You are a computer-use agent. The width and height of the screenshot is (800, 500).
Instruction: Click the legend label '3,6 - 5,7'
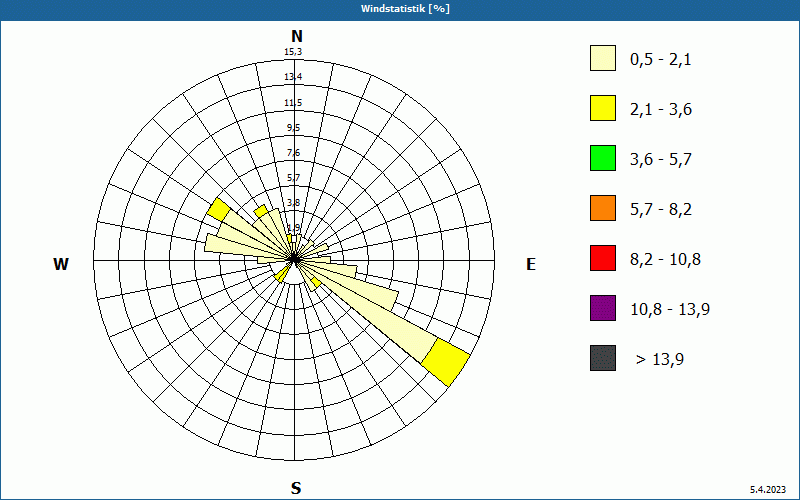coord(661,160)
